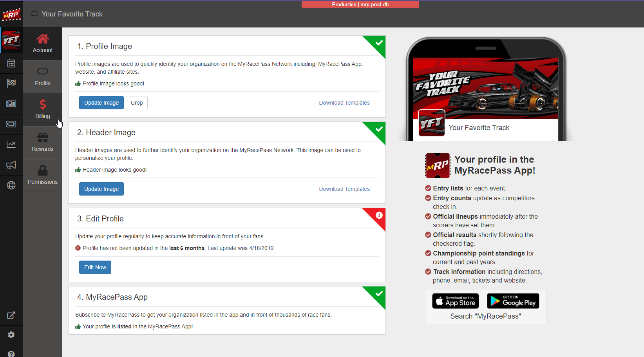Click the App Store download badge

(x=455, y=301)
